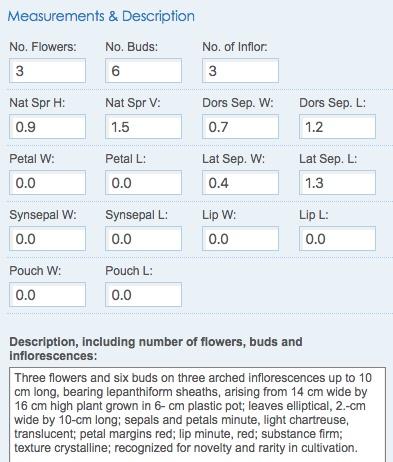393x462 pixels.
Task: Select the Nat Spr V value field
Action: coord(143,127)
